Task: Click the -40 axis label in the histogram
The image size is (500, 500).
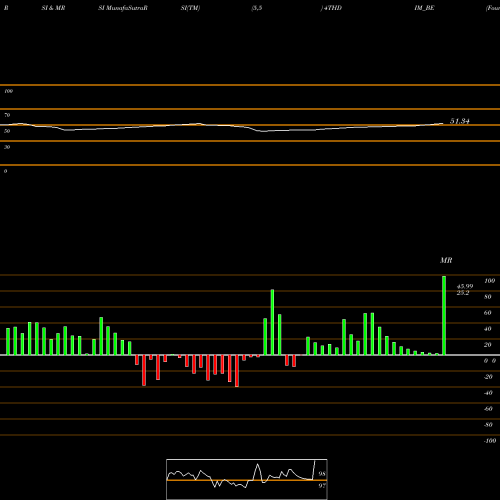Action: [x=488, y=393]
